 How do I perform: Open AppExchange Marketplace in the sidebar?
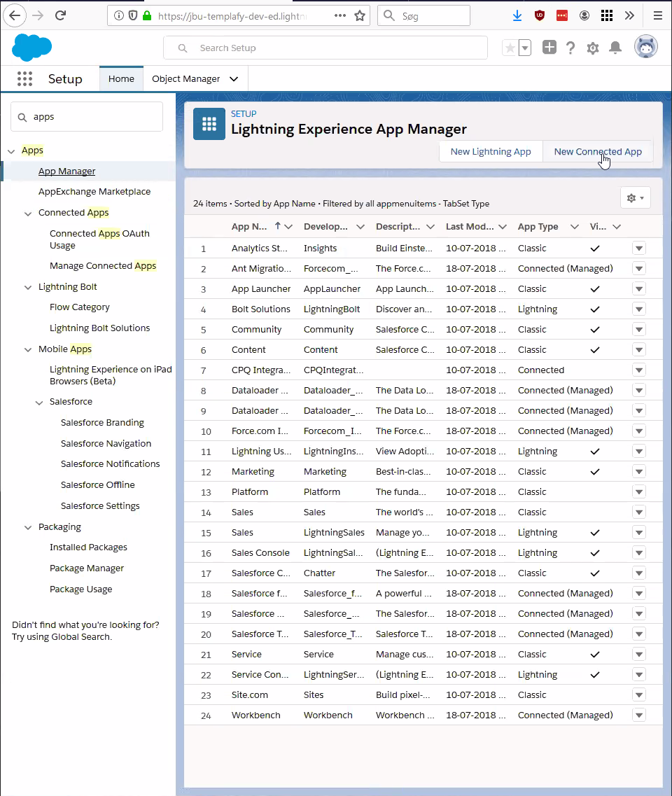[94, 191]
